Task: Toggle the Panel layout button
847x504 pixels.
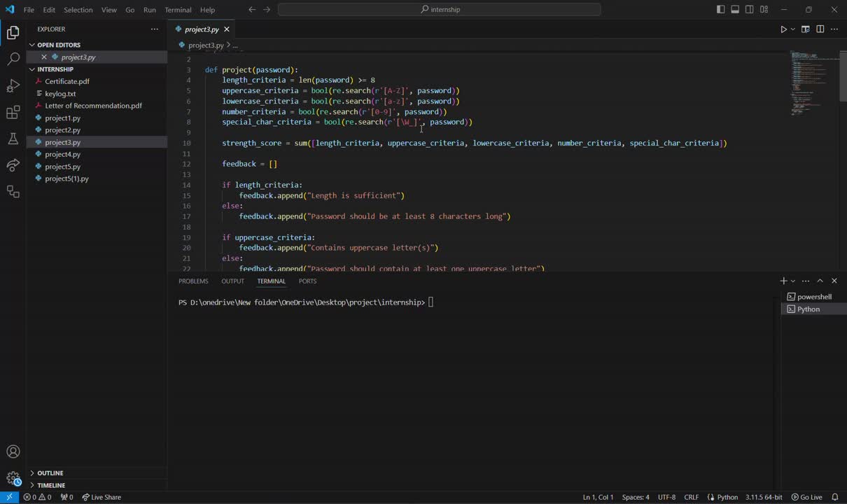Action: (735, 10)
